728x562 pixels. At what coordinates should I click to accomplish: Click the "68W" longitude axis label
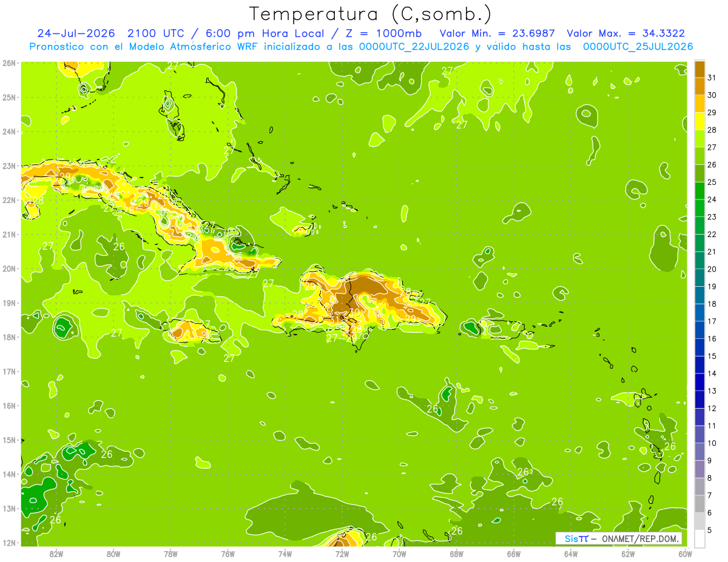(x=457, y=554)
